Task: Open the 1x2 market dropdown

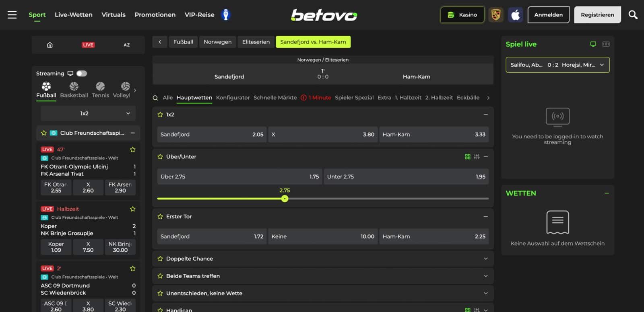Action: pos(88,113)
